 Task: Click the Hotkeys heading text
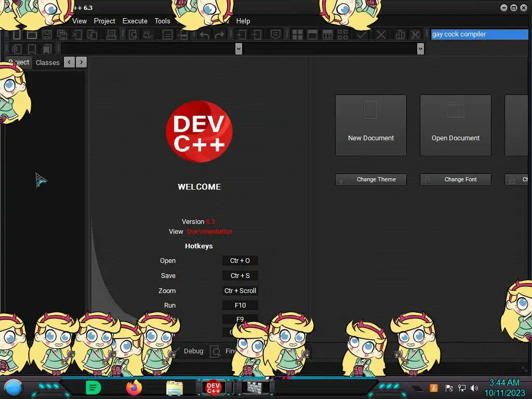pyautogui.click(x=199, y=246)
